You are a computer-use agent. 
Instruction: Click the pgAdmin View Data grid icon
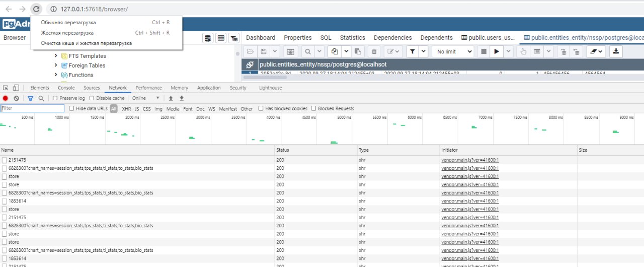220,38
